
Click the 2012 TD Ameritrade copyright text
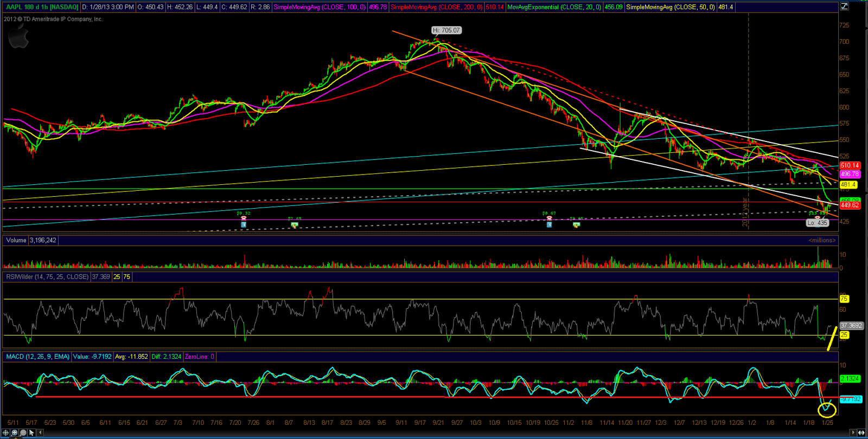coord(53,19)
